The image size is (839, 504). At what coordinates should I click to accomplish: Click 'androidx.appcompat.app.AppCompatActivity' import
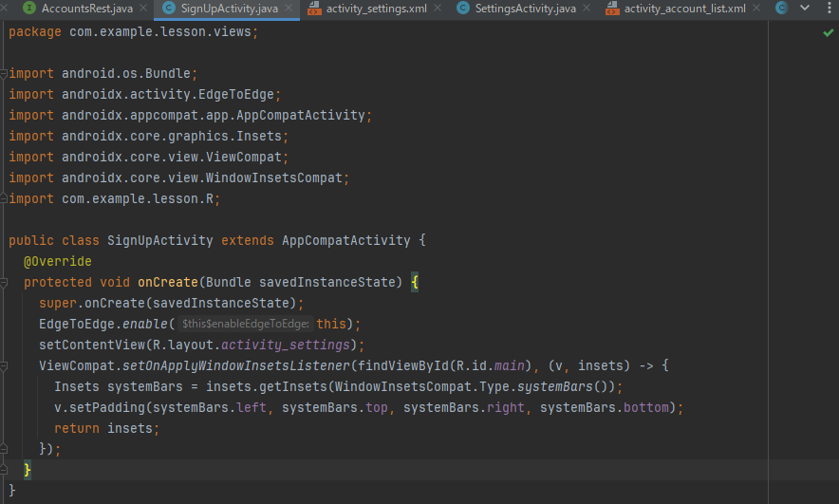pyautogui.click(x=213, y=115)
